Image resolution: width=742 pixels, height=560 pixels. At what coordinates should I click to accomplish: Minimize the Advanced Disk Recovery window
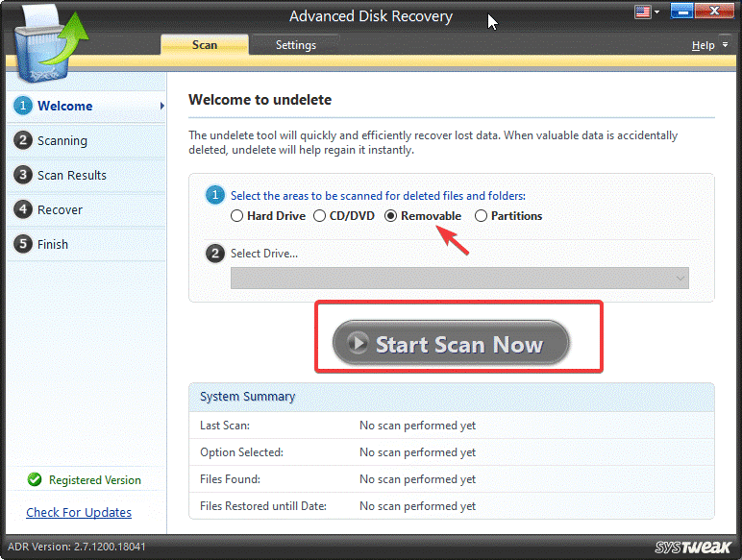click(x=681, y=11)
